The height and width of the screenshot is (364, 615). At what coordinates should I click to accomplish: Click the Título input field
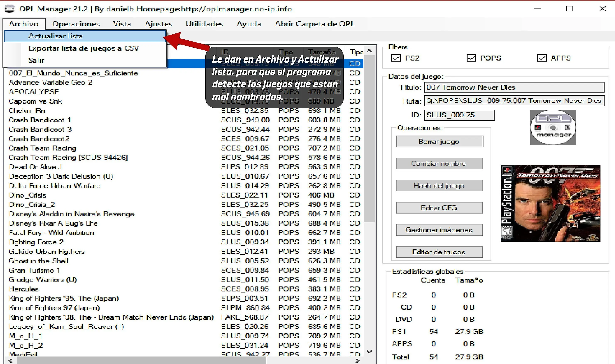pos(514,87)
